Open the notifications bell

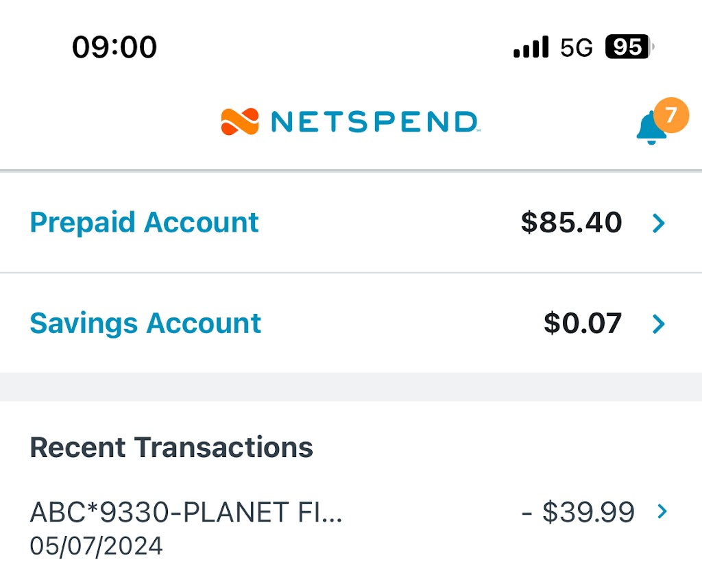click(x=649, y=129)
